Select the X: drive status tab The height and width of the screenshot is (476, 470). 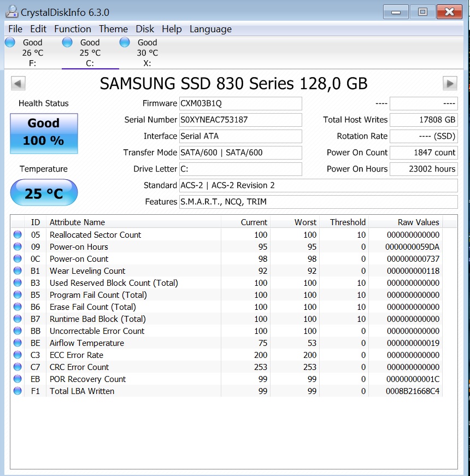coord(147,52)
